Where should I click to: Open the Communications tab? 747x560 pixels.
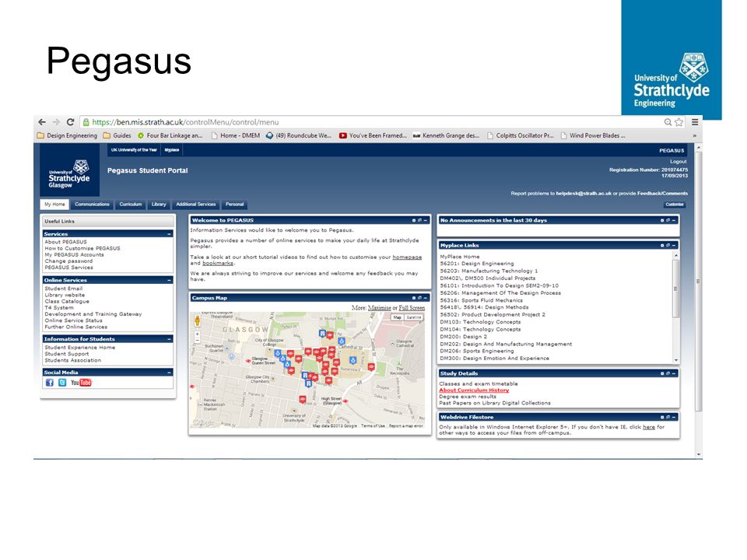92,205
